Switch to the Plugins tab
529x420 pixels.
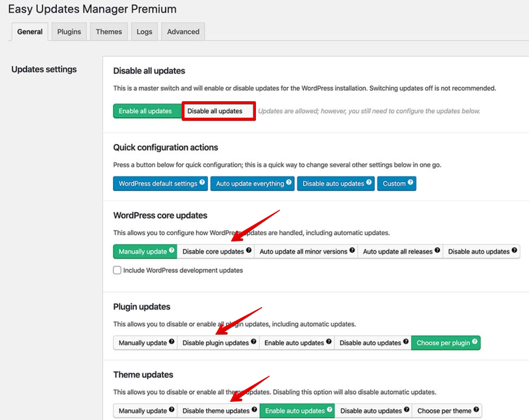click(x=69, y=32)
